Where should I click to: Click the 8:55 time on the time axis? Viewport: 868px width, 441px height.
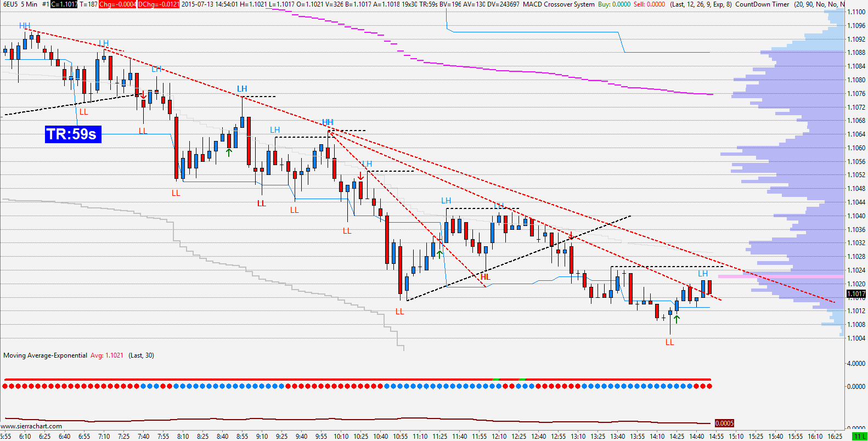(x=242, y=437)
